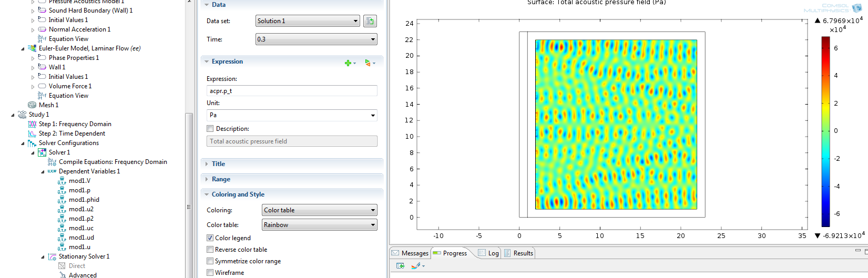Tick the Symmetrize color range checkbox
This screenshot has width=868, height=278.
[210, 261]
